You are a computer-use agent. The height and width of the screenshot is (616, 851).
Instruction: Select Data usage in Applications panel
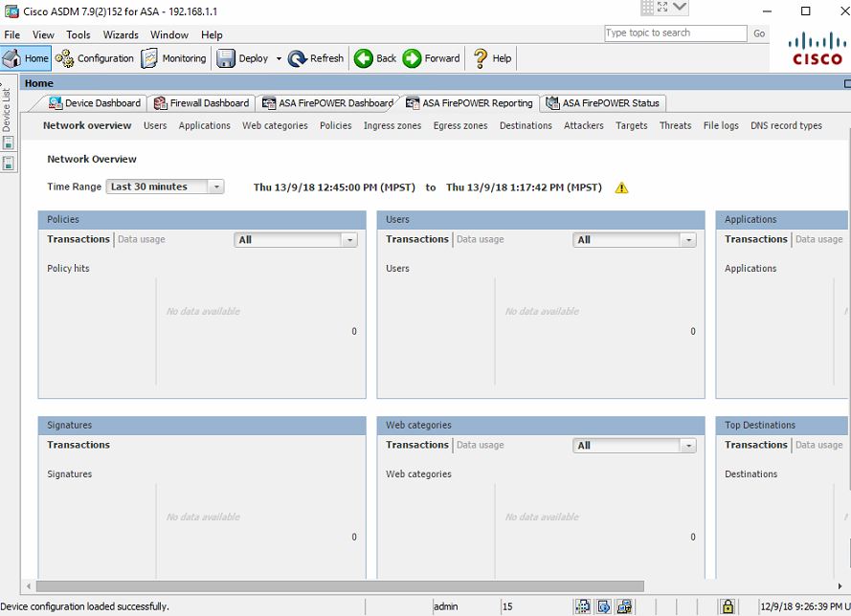pos(819,239)
